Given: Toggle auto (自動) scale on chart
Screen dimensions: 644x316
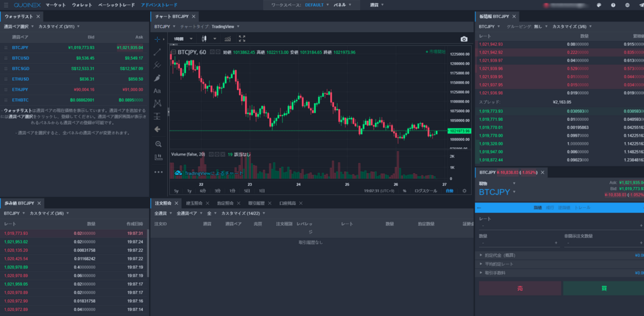Looking at the screenshot, I should pos(448,190).
